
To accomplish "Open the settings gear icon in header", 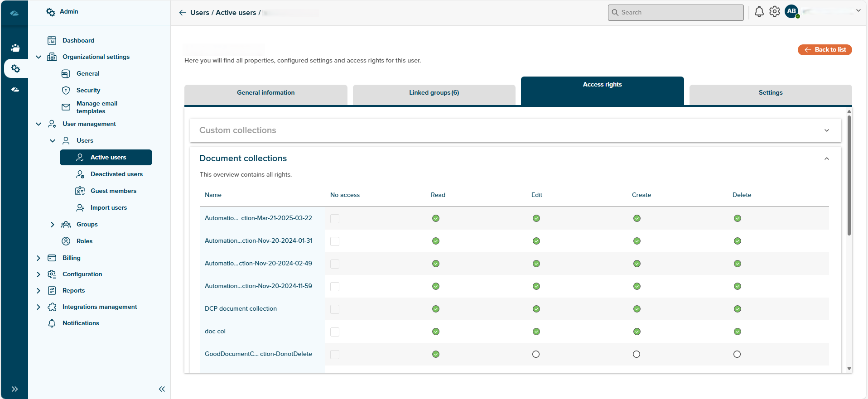I will [775, 12].
